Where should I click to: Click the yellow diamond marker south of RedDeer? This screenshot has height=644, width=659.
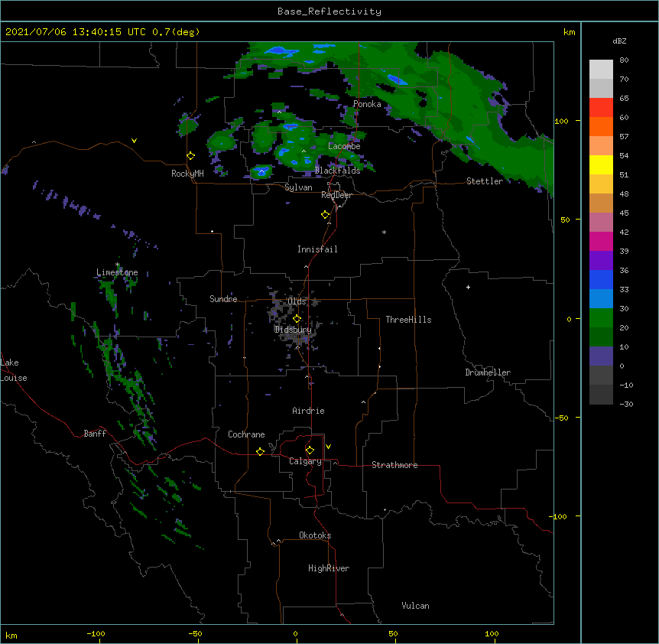[x=326, y=215]
